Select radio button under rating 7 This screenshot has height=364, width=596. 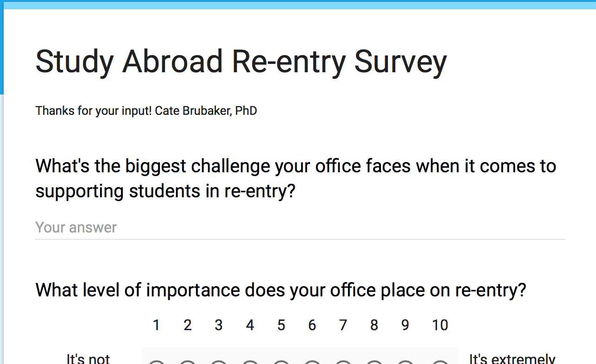[343, 362]
